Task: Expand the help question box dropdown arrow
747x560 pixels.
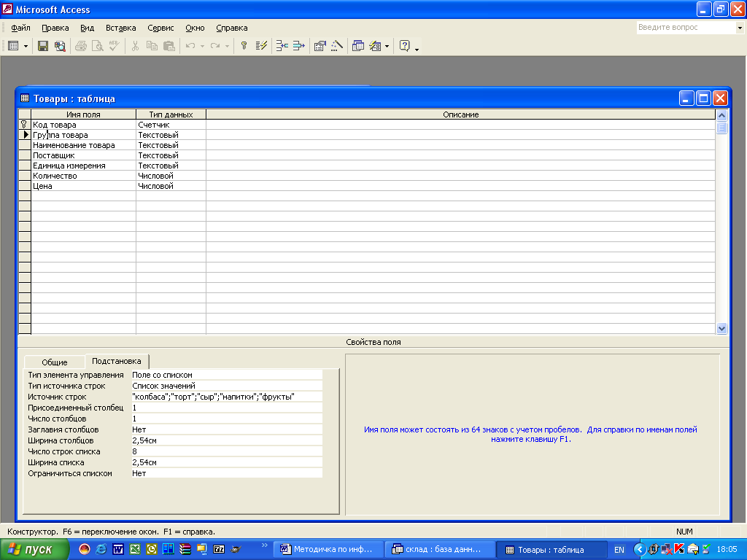Action: 740,28
